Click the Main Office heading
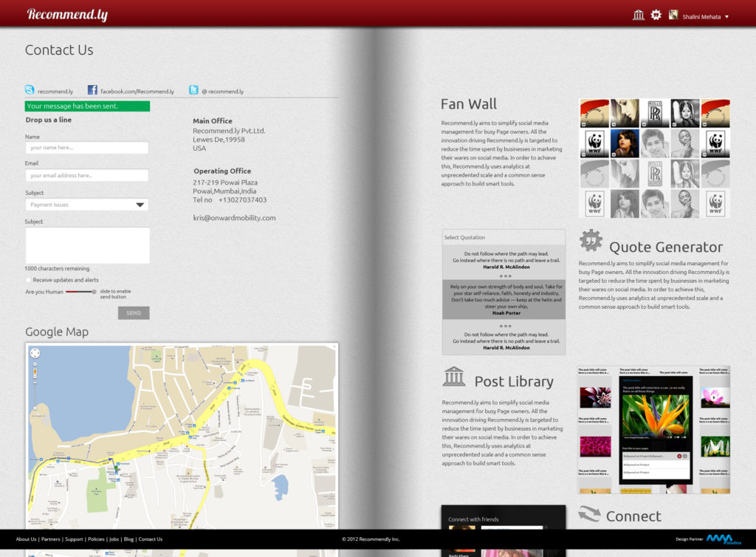Screen dimensions: 756x557 tap(213, 121)
